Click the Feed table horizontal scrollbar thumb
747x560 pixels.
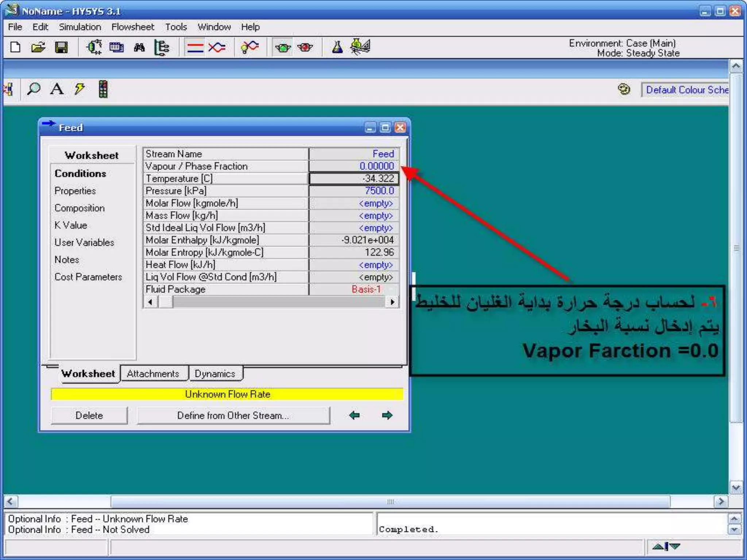(166, 302)
